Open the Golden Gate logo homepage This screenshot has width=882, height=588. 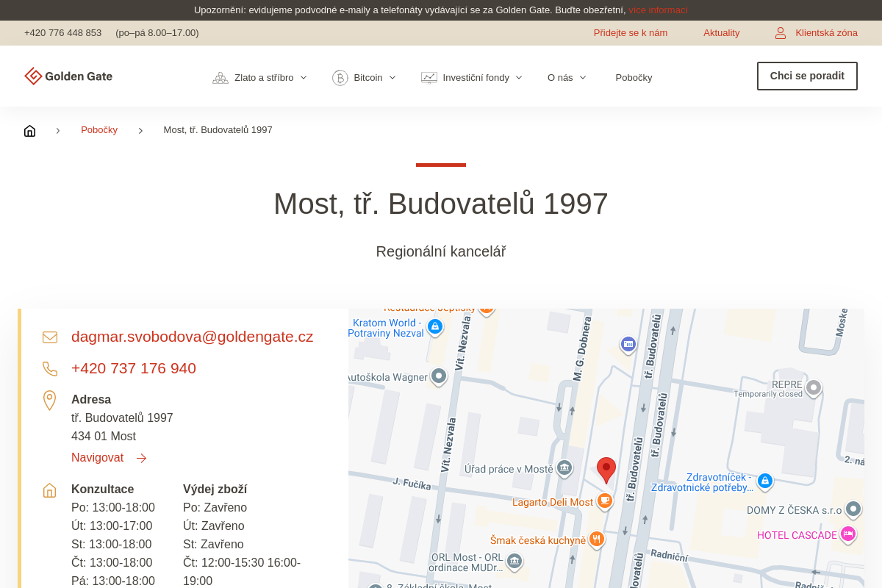[x=68, y=76]
